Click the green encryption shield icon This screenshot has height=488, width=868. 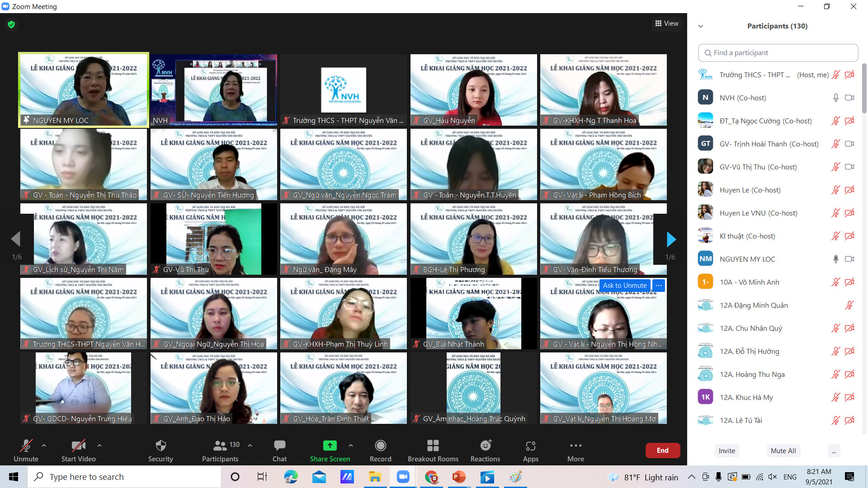click(x=11, y=24)
